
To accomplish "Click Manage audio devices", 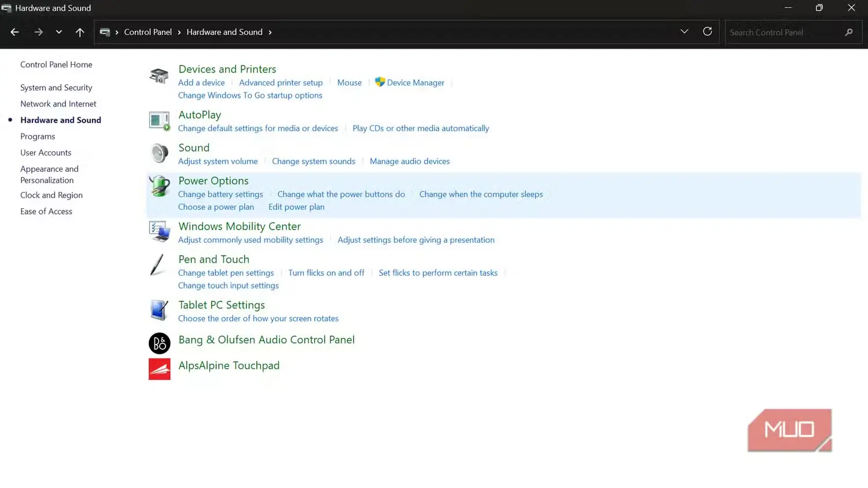I will pyautogui.click(x=410, y=161).
